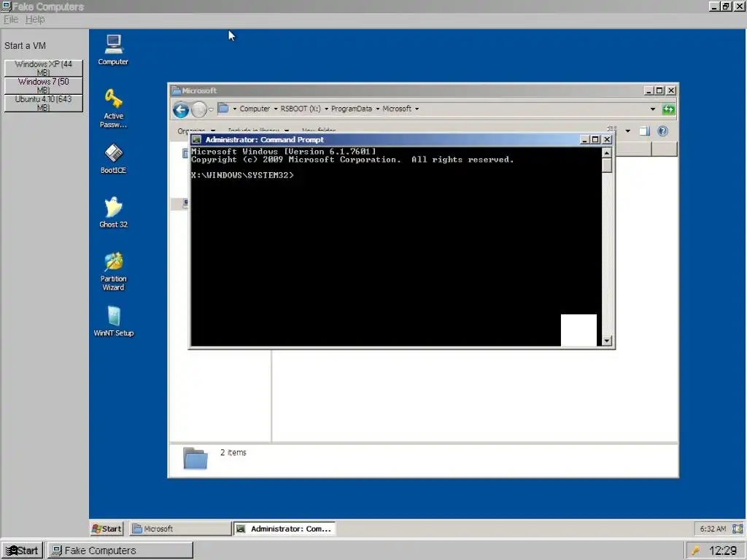
Task: Start the Ubuntu 4.10 (643 MB) VM
Action: click(x=43, y=104)
